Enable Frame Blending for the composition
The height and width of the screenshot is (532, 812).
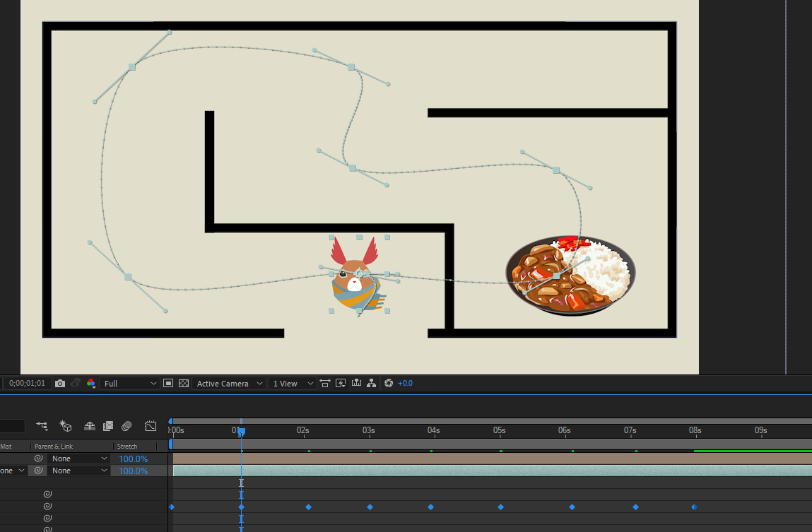point(107,426)
